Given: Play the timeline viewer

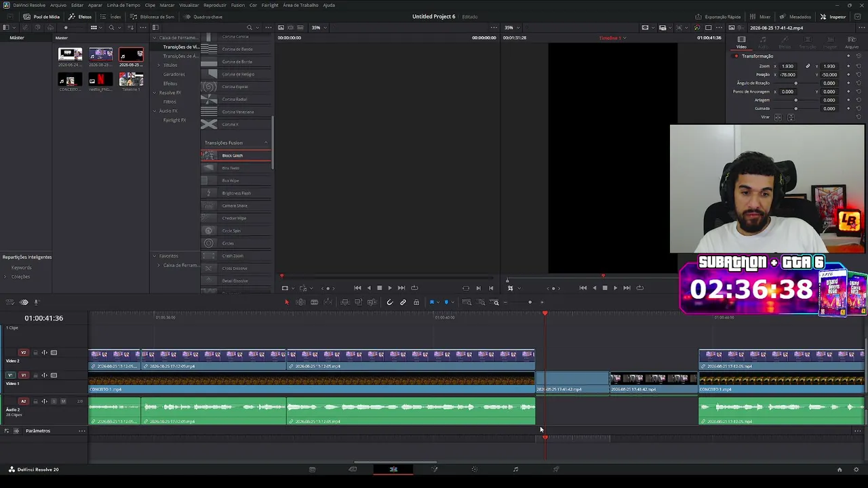Looking at the screenshot, I should [x=615, y=288].
